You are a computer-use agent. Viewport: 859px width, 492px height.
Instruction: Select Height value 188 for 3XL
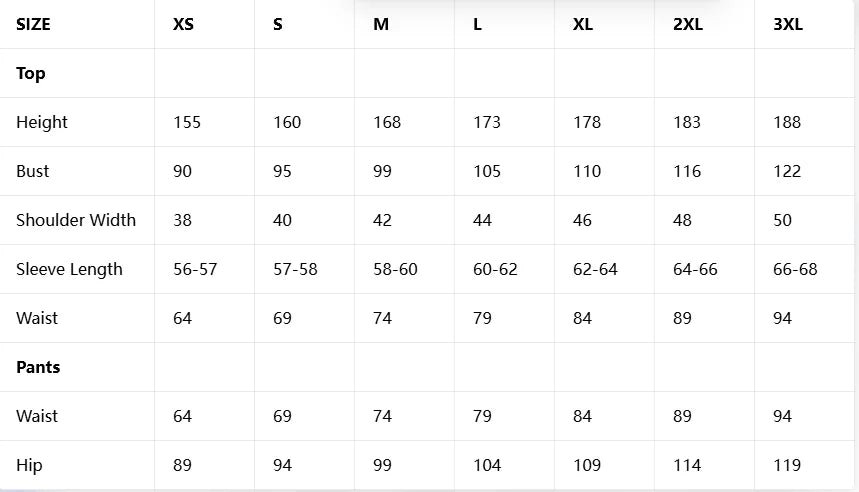coord(787,122)
